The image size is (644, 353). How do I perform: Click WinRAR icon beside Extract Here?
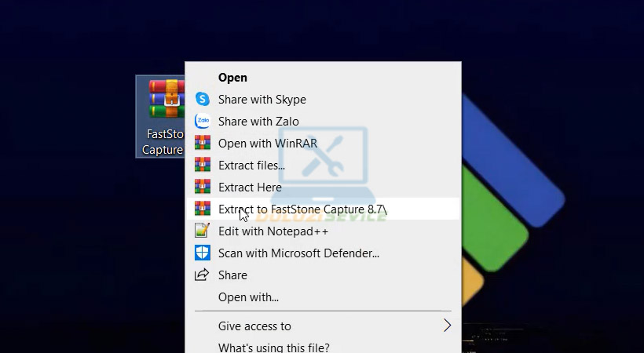click(x=203, y=187)
